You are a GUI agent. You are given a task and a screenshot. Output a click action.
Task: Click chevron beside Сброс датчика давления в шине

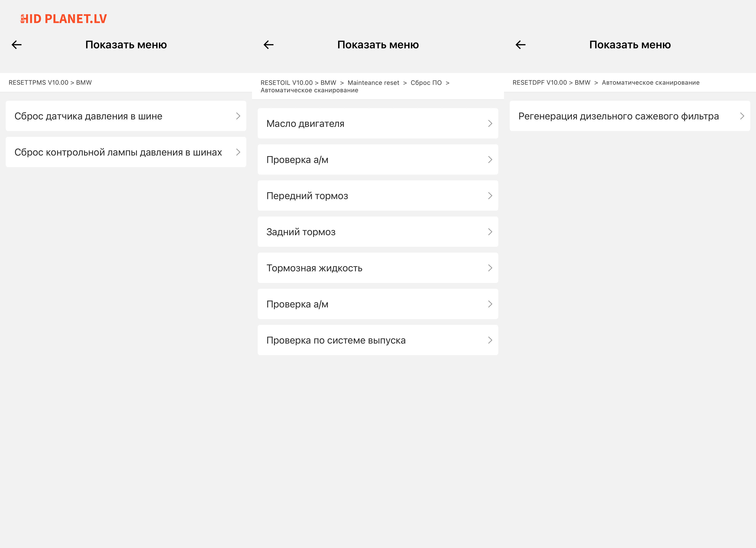click(x=238, y=116)
